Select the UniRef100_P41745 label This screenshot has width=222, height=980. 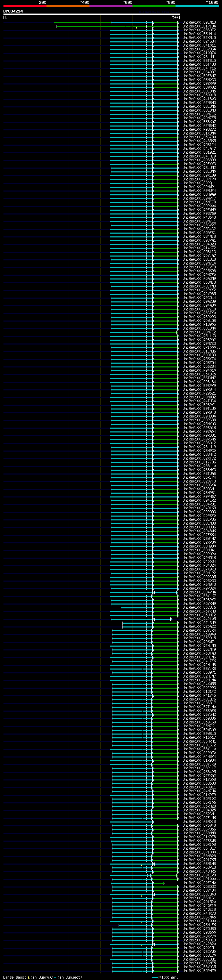(199, 695)
